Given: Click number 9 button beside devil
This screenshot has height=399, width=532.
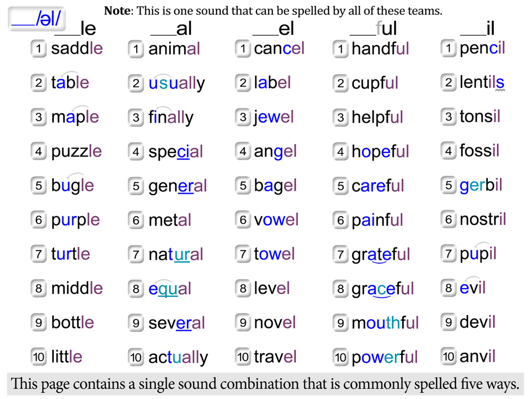Looking at the screenshot, I should point(448,322).
